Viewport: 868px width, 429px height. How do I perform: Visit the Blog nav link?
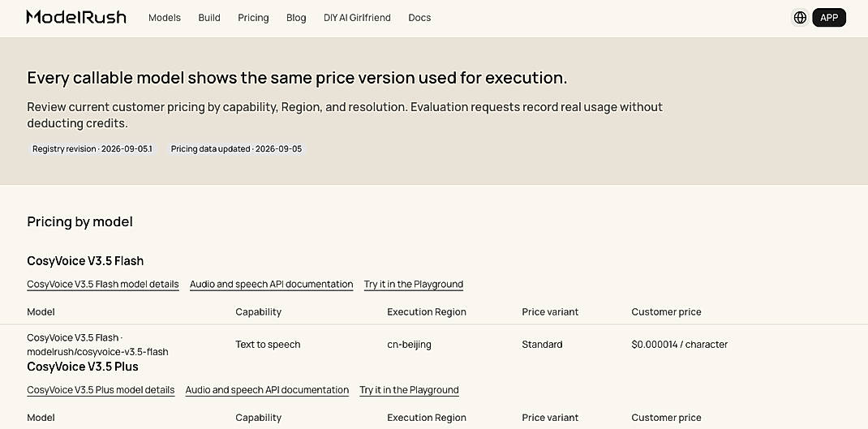click(296, 18)
